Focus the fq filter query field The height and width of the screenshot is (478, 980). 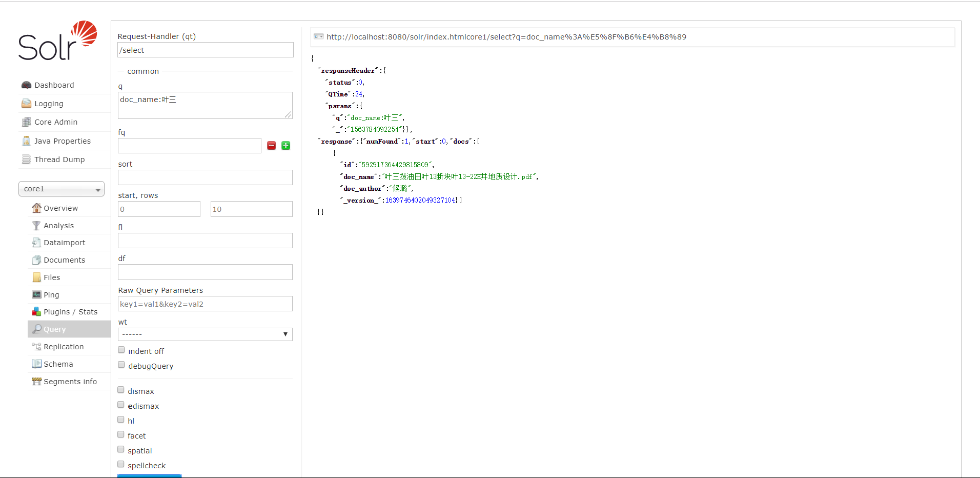pos(190,146)
